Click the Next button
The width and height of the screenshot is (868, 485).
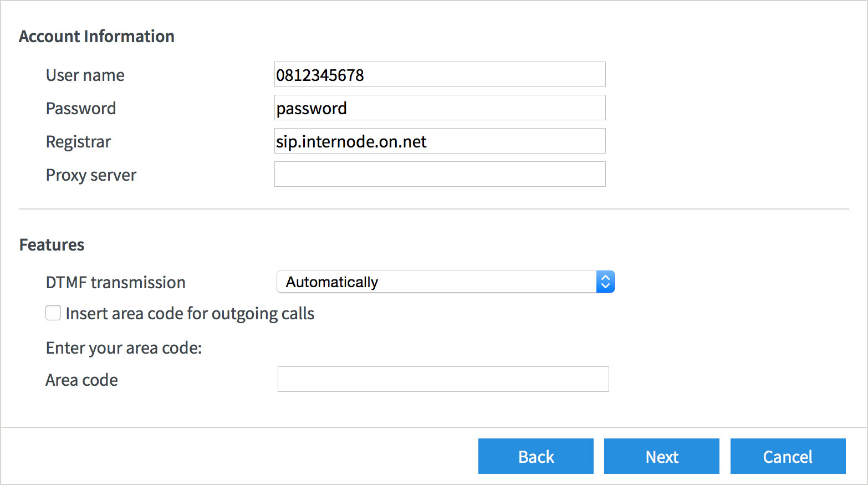pyautogui.click(x=661, y=456)
